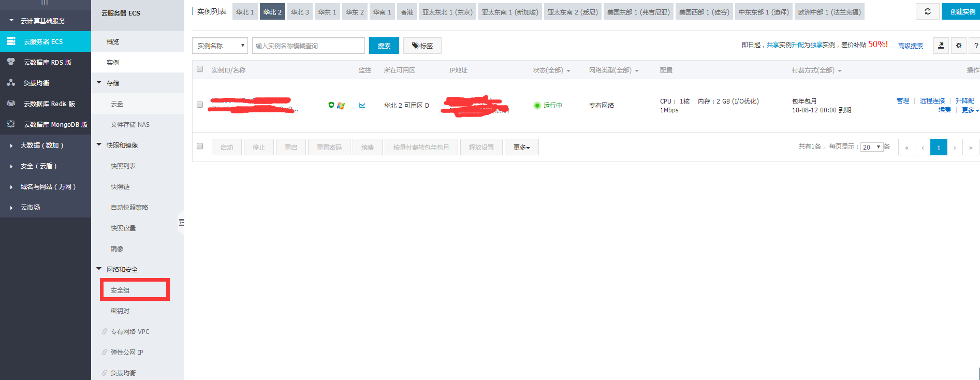Click the top sidebar collapse grip icon

[45, 3]
